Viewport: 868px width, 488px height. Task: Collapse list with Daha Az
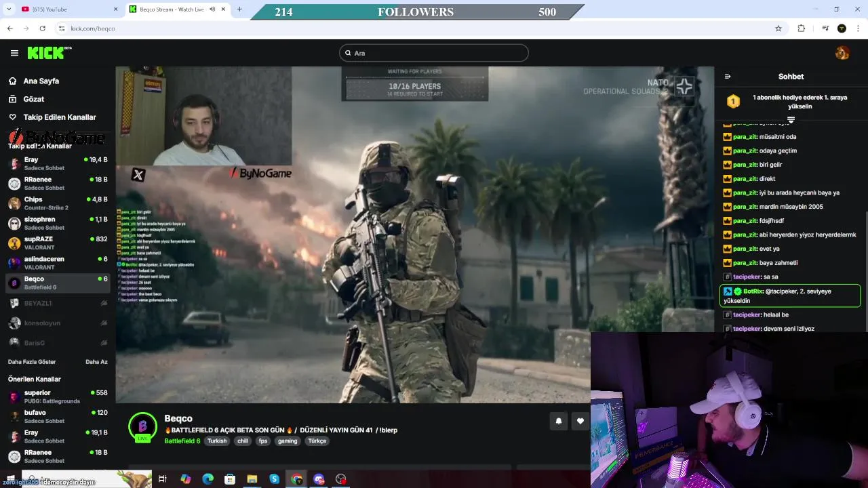(96, 362)
